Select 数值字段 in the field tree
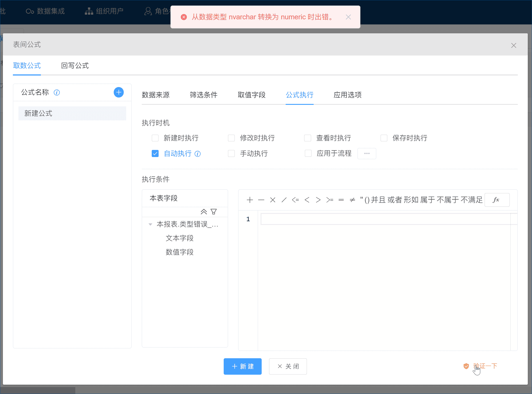Viewport: 532px width, 394px height. tap(179, 252)
